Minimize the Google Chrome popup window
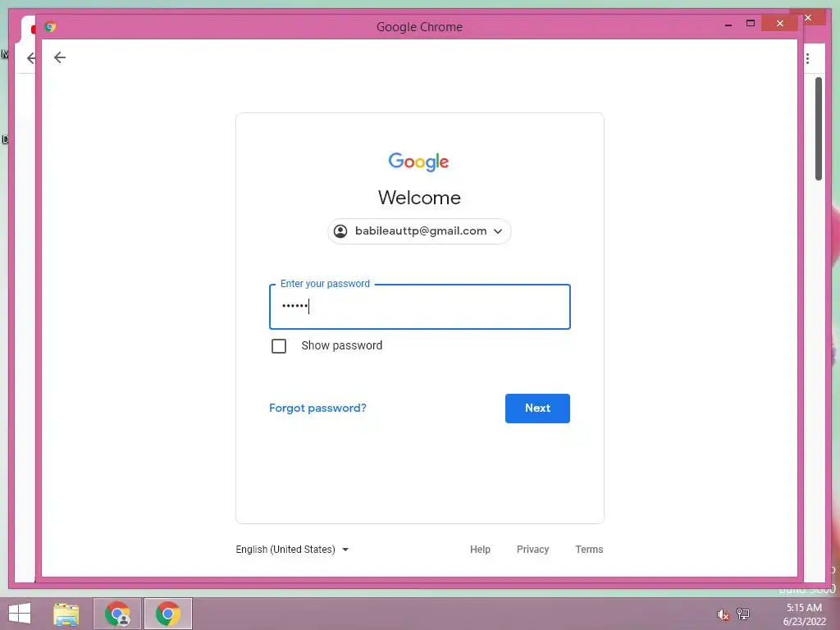The image size is (840, 630). pos(728,24)
